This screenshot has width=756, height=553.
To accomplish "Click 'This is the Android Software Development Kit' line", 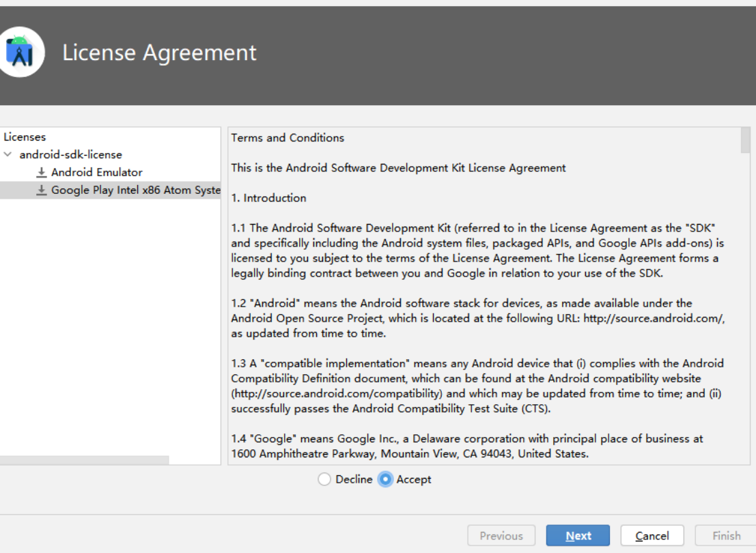I will (x=398, y=168).
